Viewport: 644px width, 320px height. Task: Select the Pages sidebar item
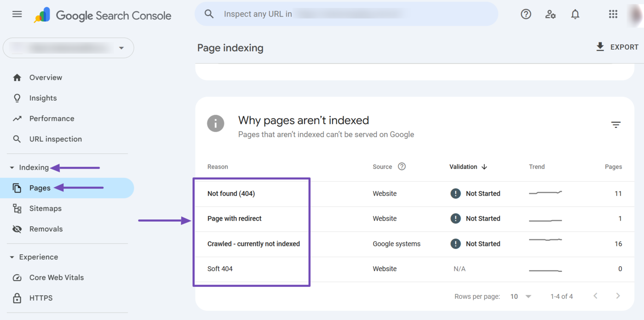[40, 188]
